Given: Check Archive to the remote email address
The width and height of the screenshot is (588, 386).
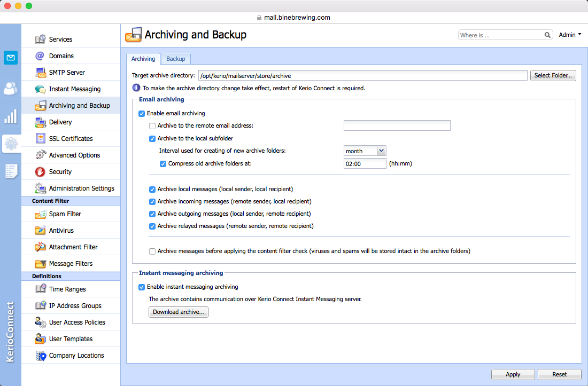Looking at the screenshot, I should [x=152, y=126].
